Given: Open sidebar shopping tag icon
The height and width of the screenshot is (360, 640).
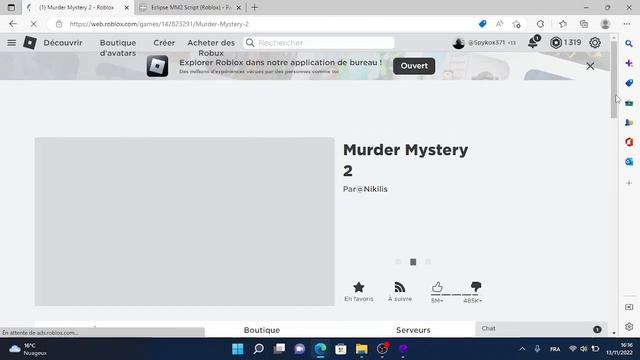Looking at the screenshot, I should tap(629, 83).
